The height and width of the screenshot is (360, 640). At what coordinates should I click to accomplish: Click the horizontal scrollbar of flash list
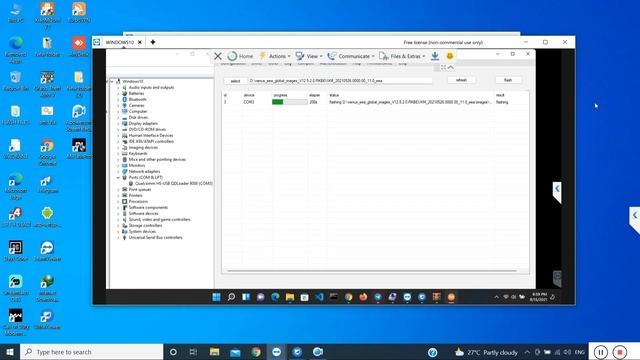(372, 271)
